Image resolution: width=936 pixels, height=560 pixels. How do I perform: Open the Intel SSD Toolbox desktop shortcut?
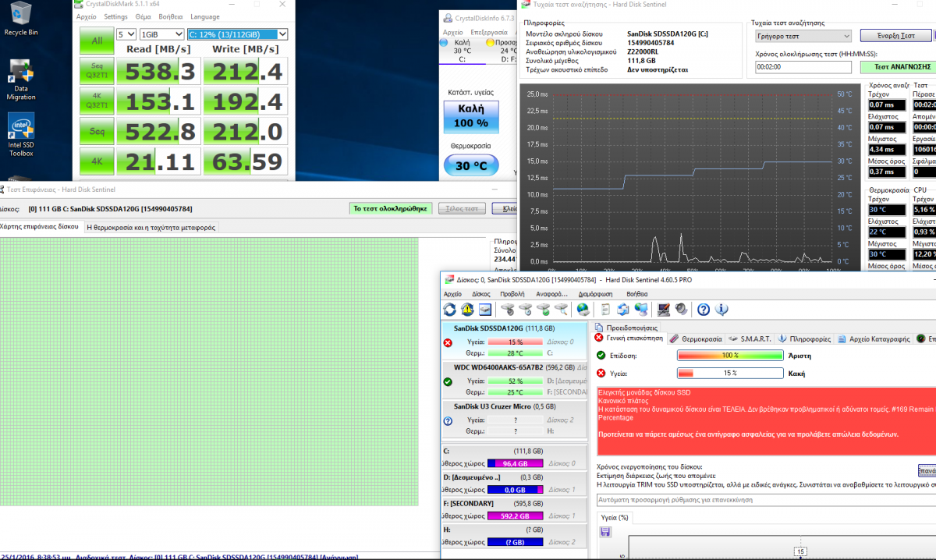[21, 136]
